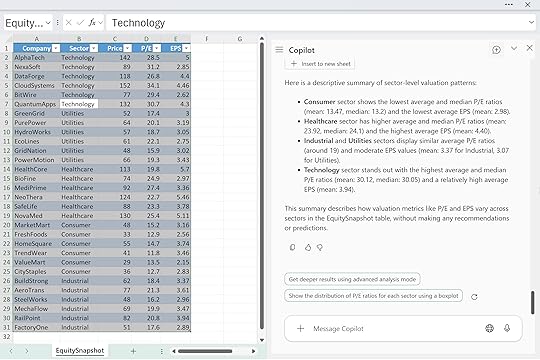540x360 pixels.
Task: Select cell containing SteelWorks
Action: click(37, 299)
